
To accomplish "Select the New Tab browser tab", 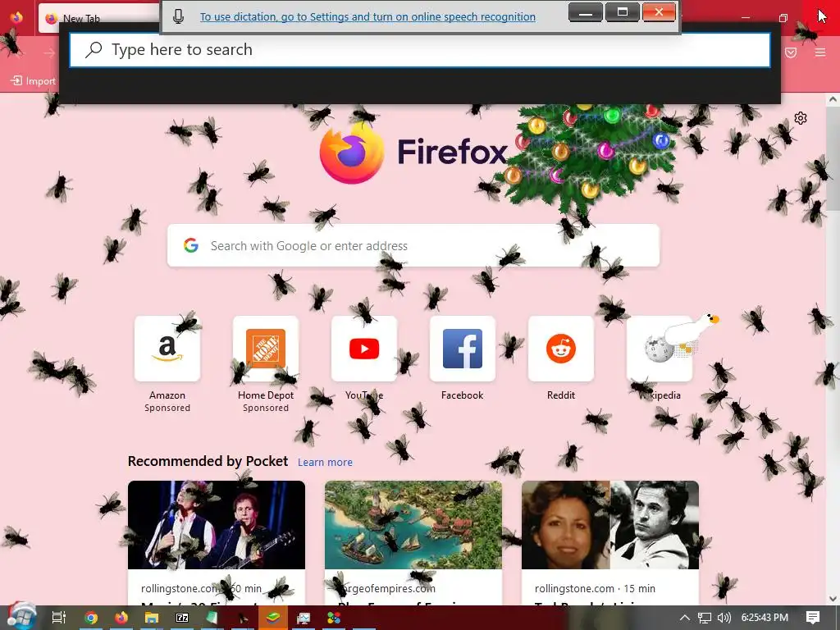I will 99,18.
